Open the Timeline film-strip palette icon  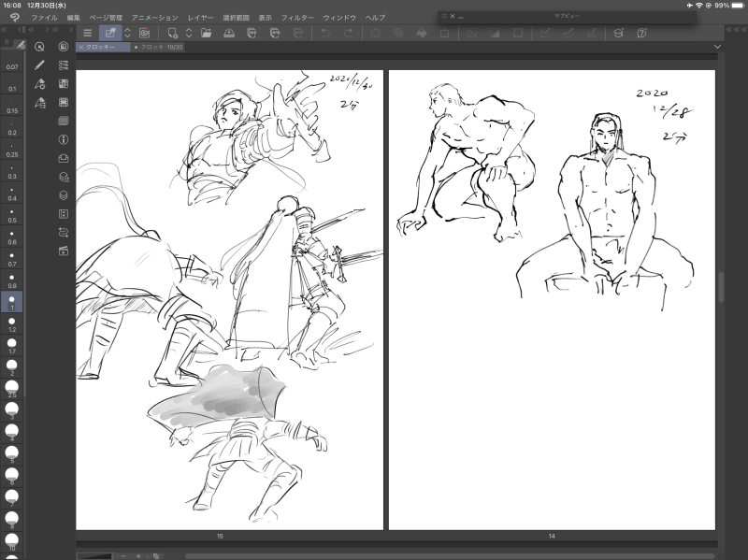point(64,102)
